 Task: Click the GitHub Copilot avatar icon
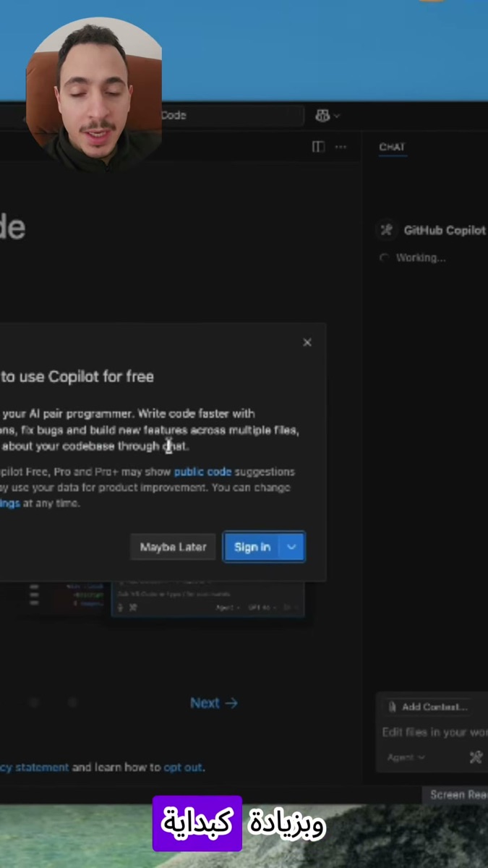387,230
